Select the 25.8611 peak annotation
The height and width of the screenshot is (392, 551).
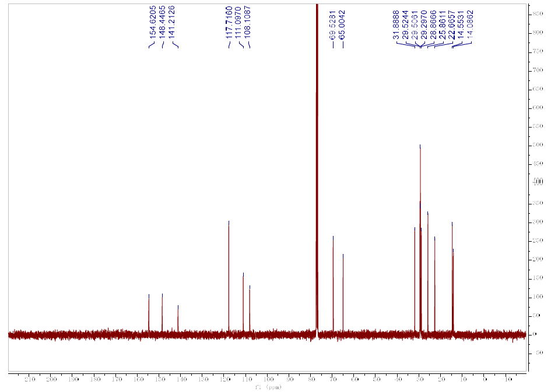pos(443,24)
